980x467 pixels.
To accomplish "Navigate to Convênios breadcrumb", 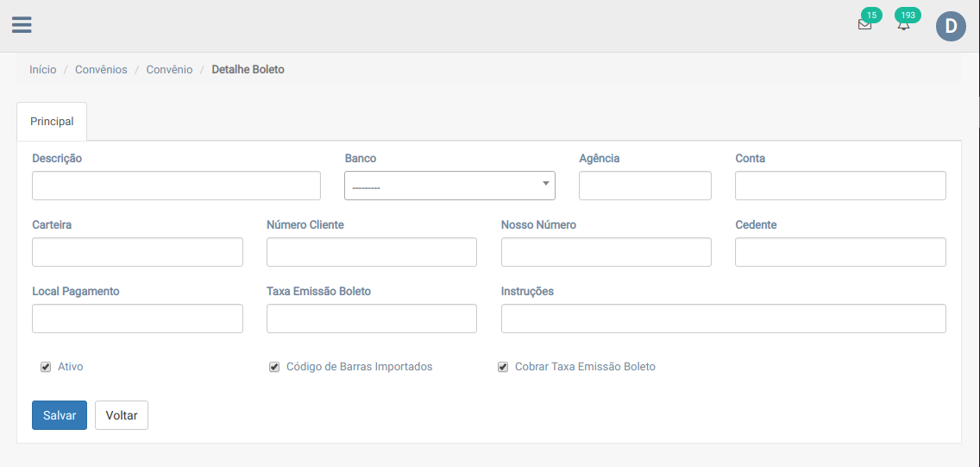I will [x=101, y=69].
